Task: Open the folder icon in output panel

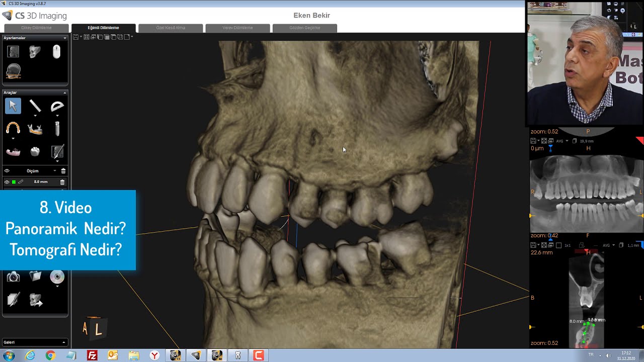Action: tap(35, 276)
